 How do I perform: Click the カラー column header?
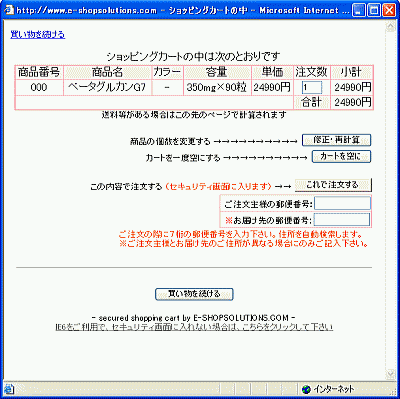(167, 72)
